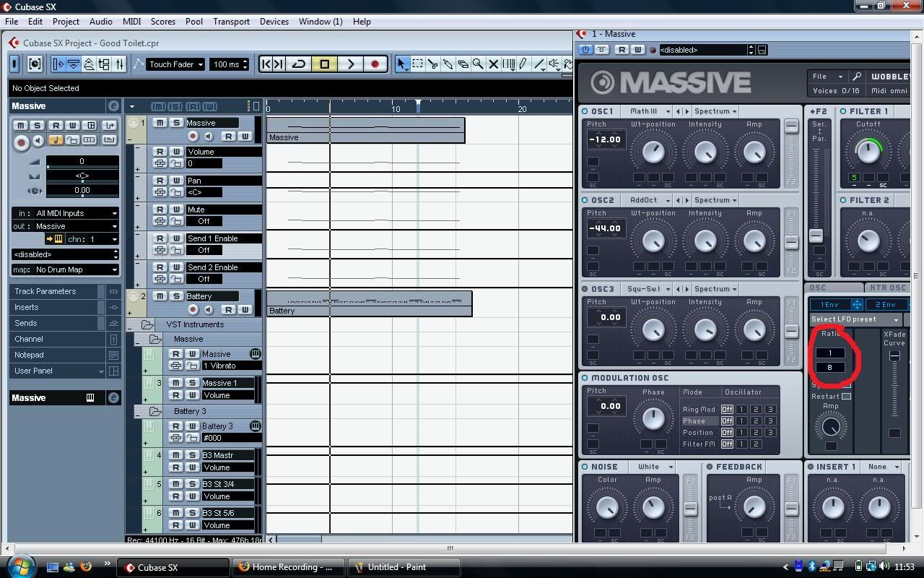This screenshot has width=924, height=578.
Task: Go to previous marker in transport
Action: [266, 64]
